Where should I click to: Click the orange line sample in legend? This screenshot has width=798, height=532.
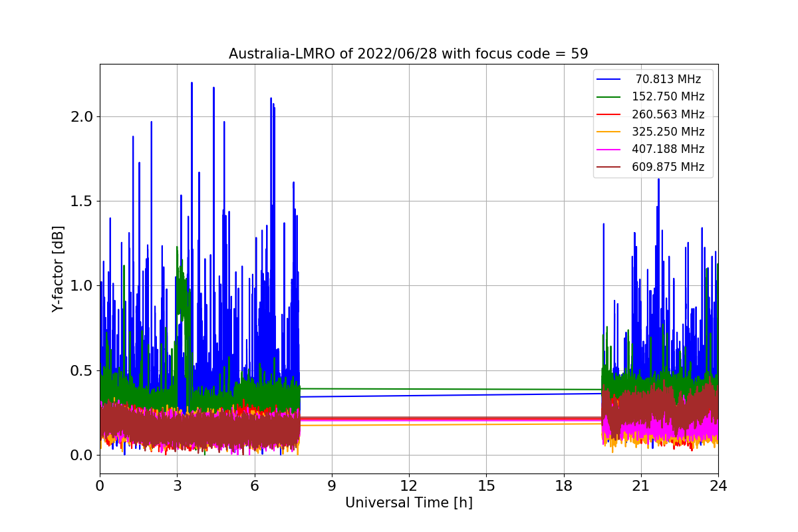[609, 132]
